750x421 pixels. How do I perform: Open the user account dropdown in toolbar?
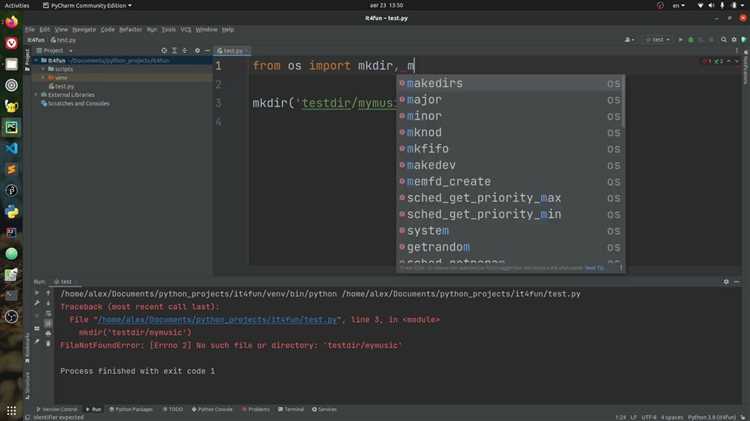click(629, 40)
